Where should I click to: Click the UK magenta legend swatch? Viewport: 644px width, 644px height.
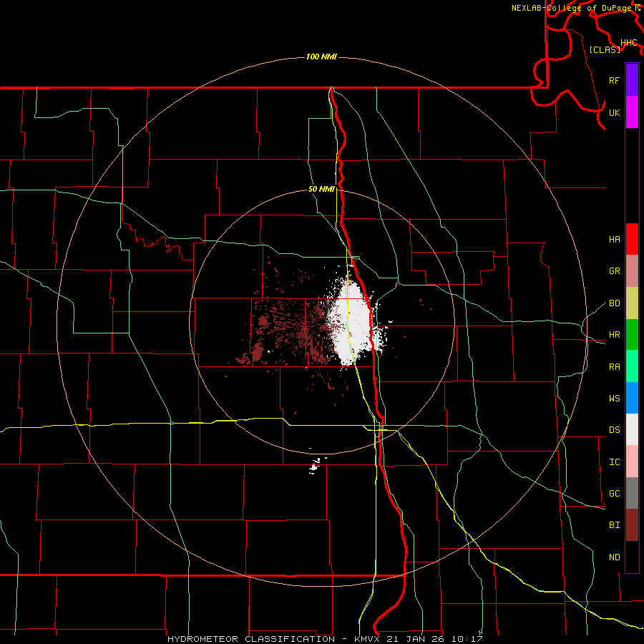632,112
